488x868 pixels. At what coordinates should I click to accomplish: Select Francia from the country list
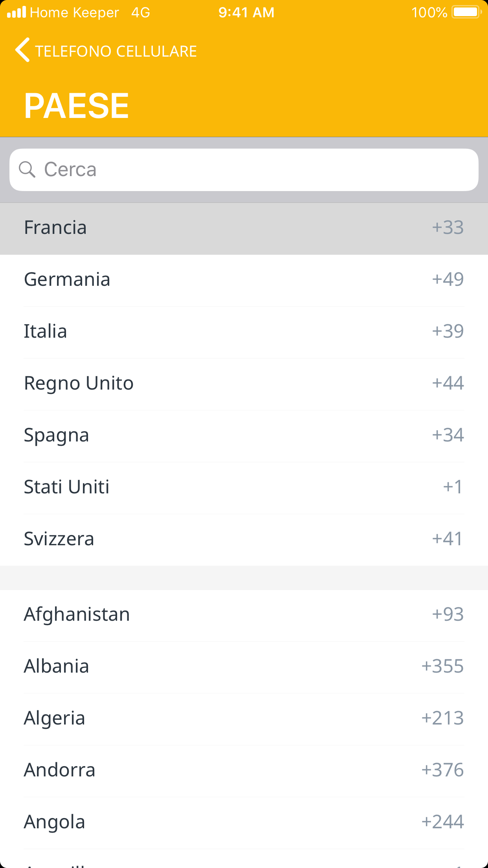pos(244,228)
